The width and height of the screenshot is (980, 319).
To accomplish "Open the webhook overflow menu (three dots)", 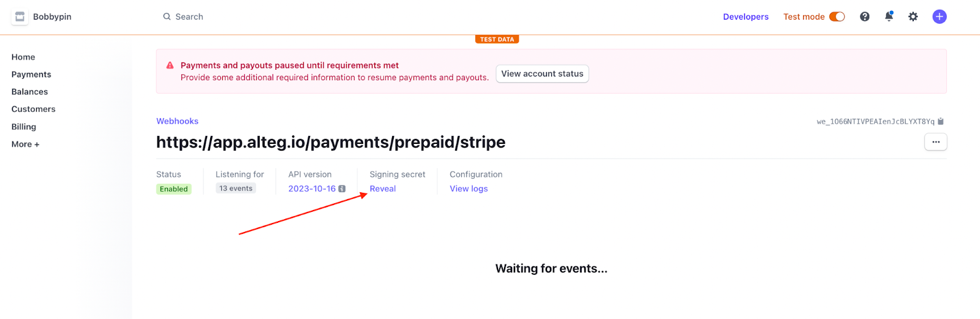I will (935, 142).
